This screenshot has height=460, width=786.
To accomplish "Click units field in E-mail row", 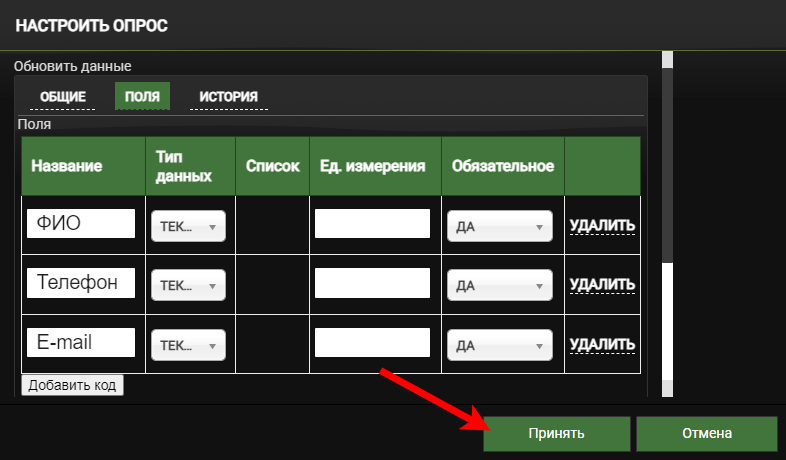I will [372, 343].
